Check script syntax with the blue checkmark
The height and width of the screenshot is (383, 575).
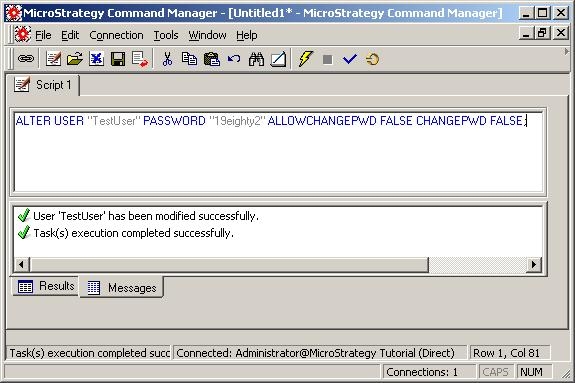(x=349, y=59)
